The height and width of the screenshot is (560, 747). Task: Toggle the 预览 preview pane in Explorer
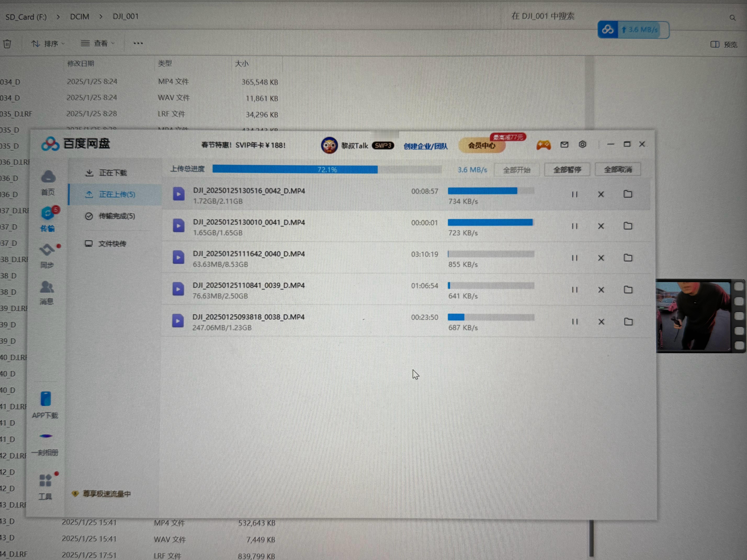(724, 45)
